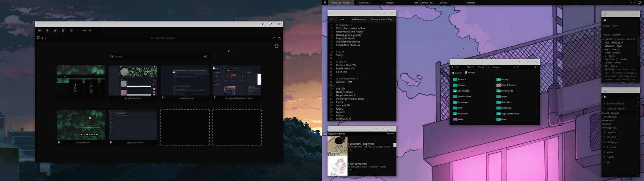Open the Color Schemes folder
644x181 pixels.
pyautogui.click(x=506, y=85)
